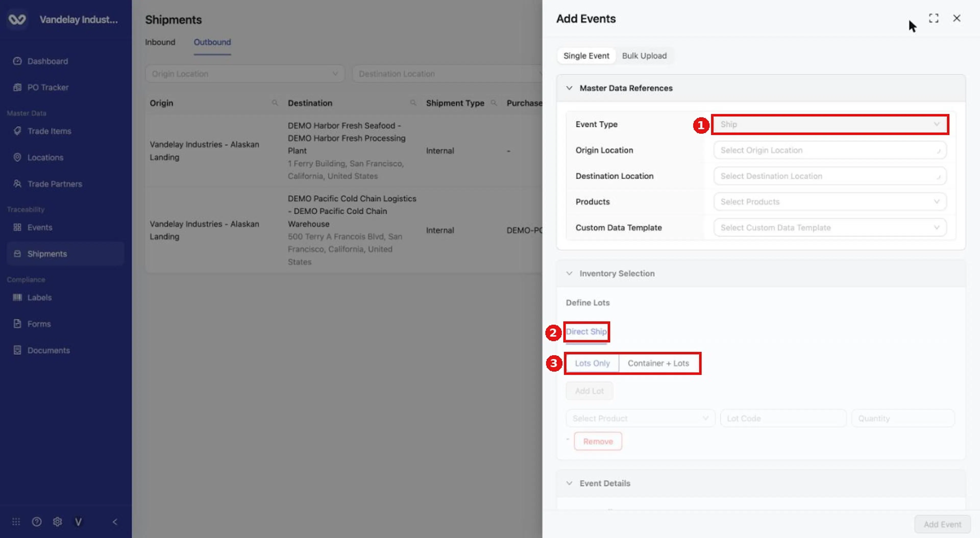This screenshot has width=980, height=538.
Task: Collapse Master Data References section
Action: pyautogui.click(x=569, y=88)
